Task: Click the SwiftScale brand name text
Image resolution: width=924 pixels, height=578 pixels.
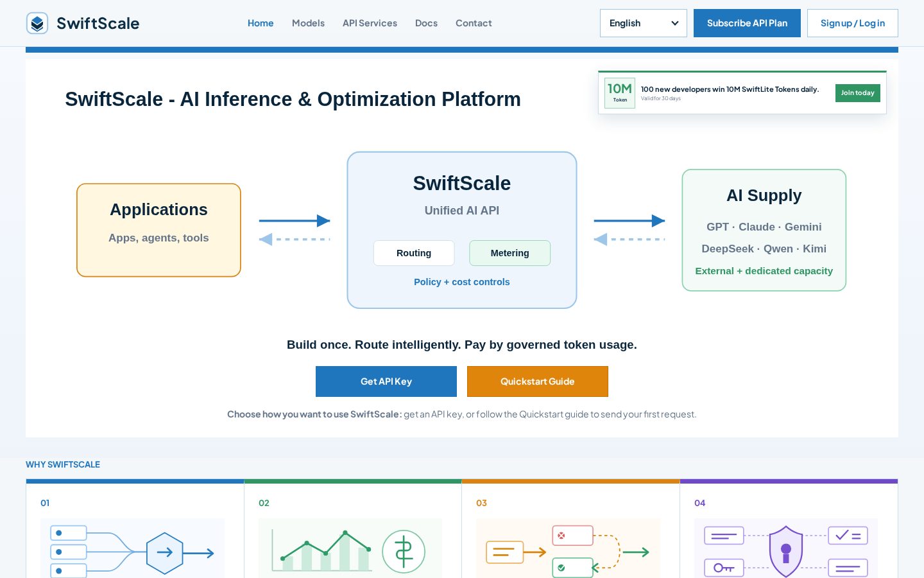Action: click(x=98, y=23)
